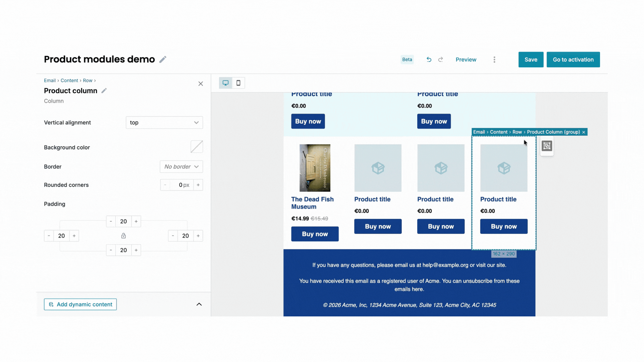This screenshot has height=362, width=644.
Task: Close the Product column settings panel
Action: tap(201, 83)
